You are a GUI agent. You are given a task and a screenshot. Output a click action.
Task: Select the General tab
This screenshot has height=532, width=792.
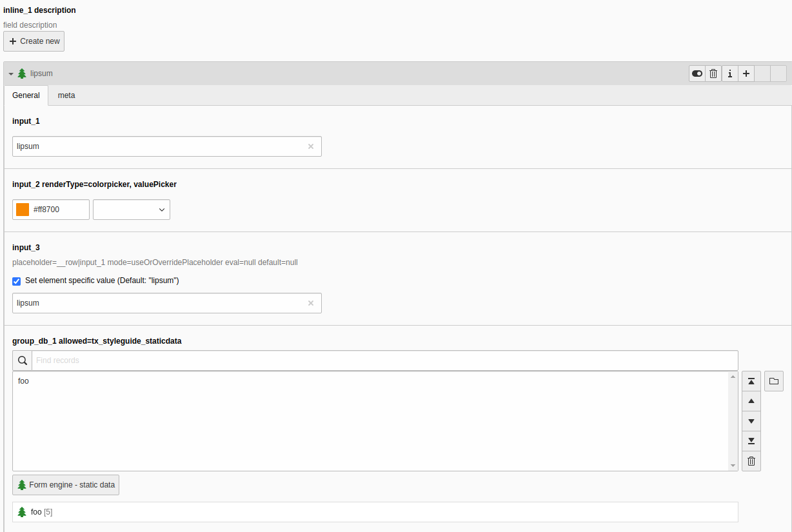[x=26, y=95]
